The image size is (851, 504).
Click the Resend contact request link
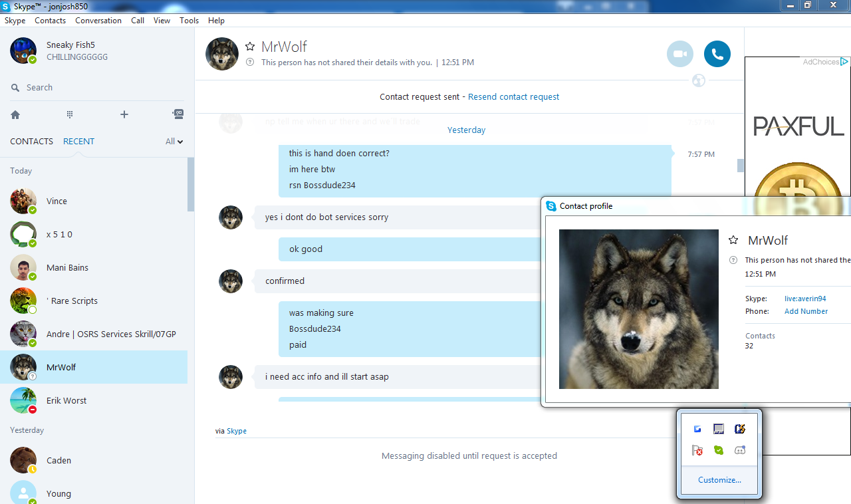513,96
